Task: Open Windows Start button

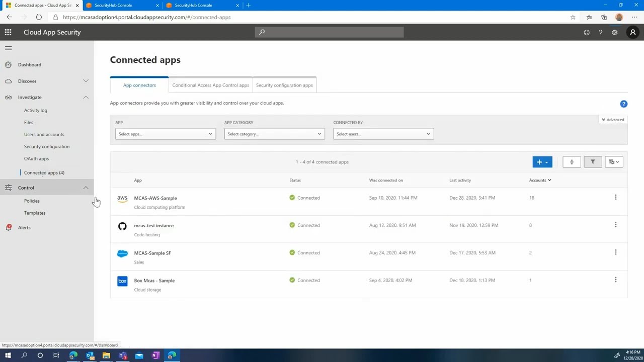Action: (8, 355)
